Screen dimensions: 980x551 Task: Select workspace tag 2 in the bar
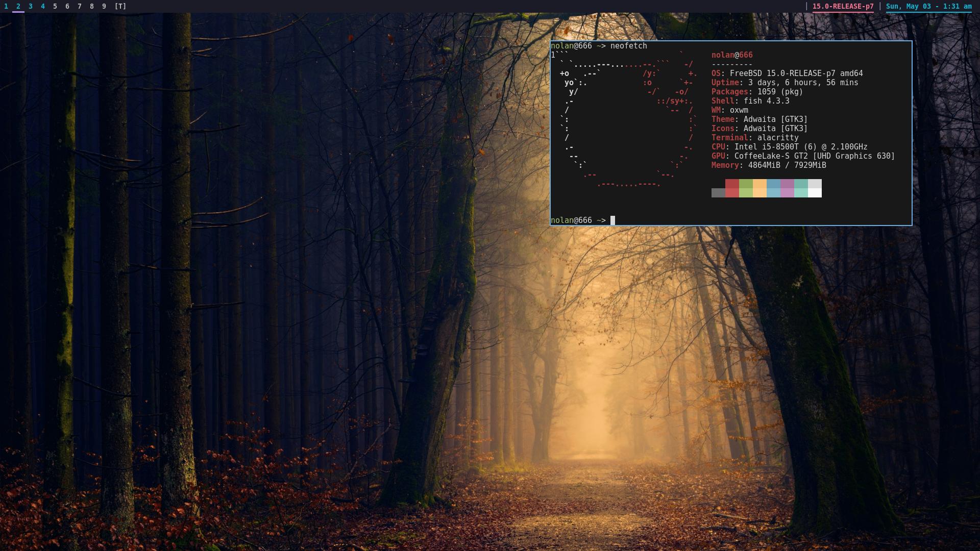coord(18,6)
